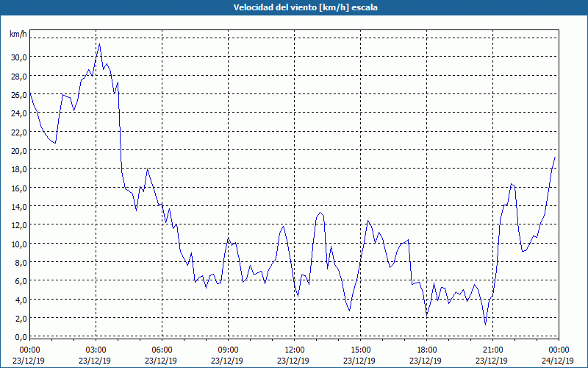Click the 4,0 y-axis label
This screenshot has height=368, width=588.
pyautogui.click(x=21, y=300)
